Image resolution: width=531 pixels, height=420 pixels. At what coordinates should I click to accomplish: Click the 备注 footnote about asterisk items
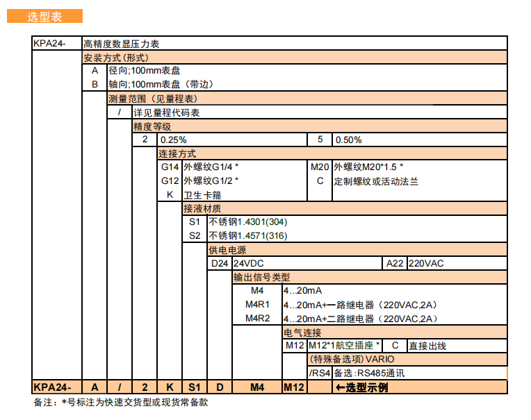click(120, 403)
